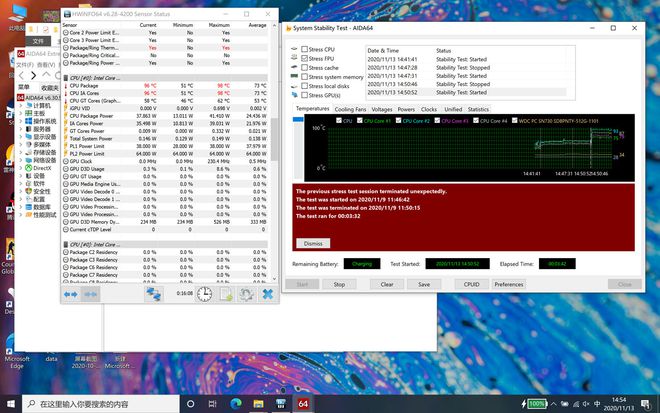The width and height of the screenshot is (660, 413).
Task: Expand the 网络设备 tree node
Action: [x=21, y=160]
